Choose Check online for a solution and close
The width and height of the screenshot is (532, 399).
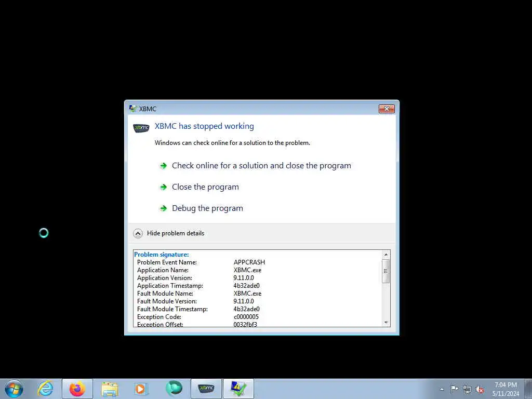pyautogui.click(x=261, y=166)
